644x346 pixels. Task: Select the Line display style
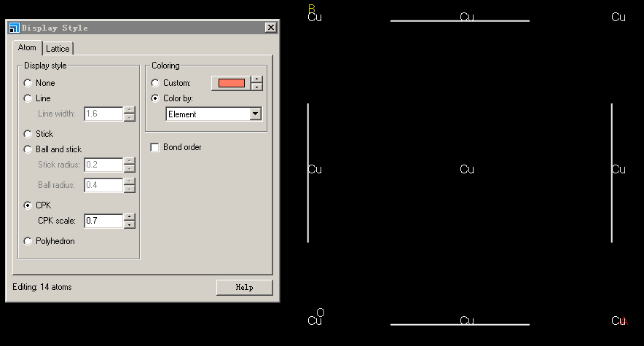click(x=28, y=98)
